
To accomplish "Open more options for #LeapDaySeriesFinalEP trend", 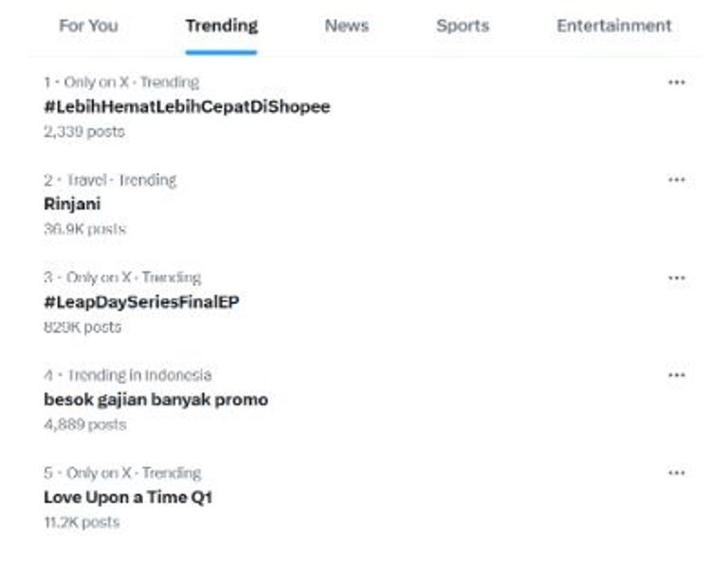I will [676, 278].
